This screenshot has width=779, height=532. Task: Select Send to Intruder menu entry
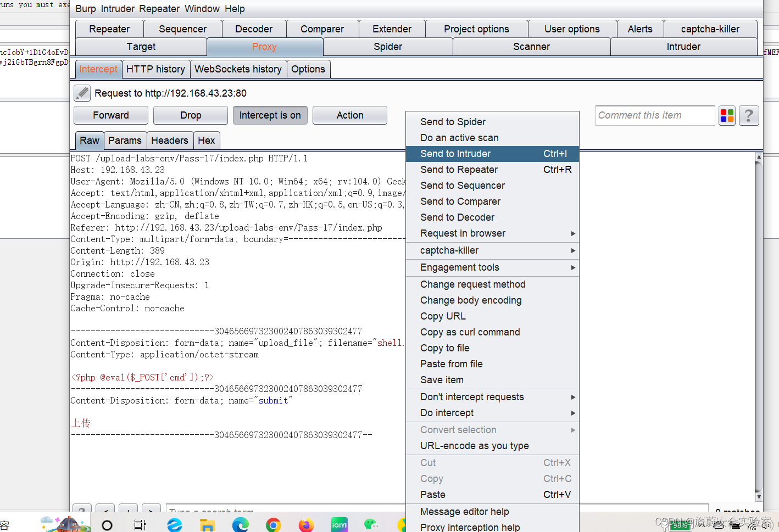pos(492,154)
